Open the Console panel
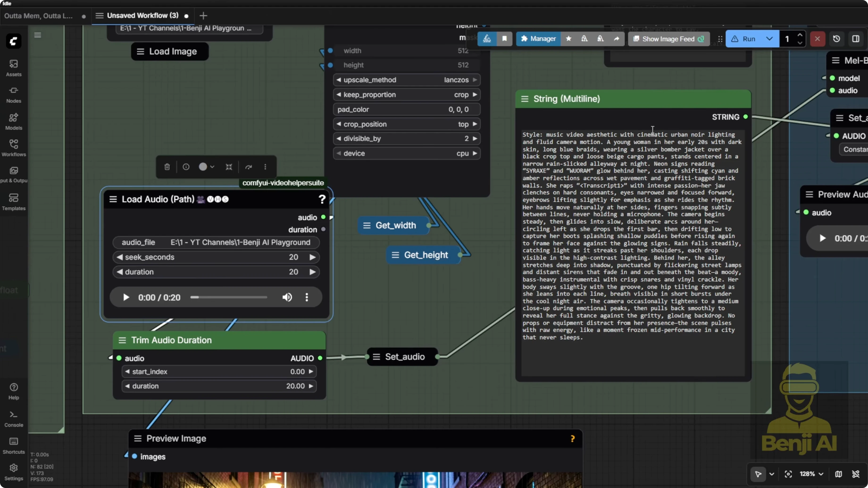868x488 pixels. coord(13,418)
